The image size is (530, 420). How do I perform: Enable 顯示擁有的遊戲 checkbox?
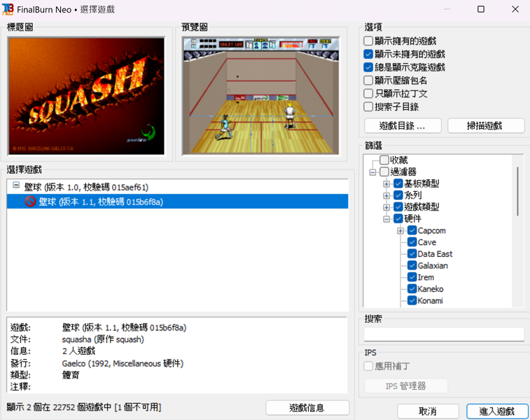[368, 41]
